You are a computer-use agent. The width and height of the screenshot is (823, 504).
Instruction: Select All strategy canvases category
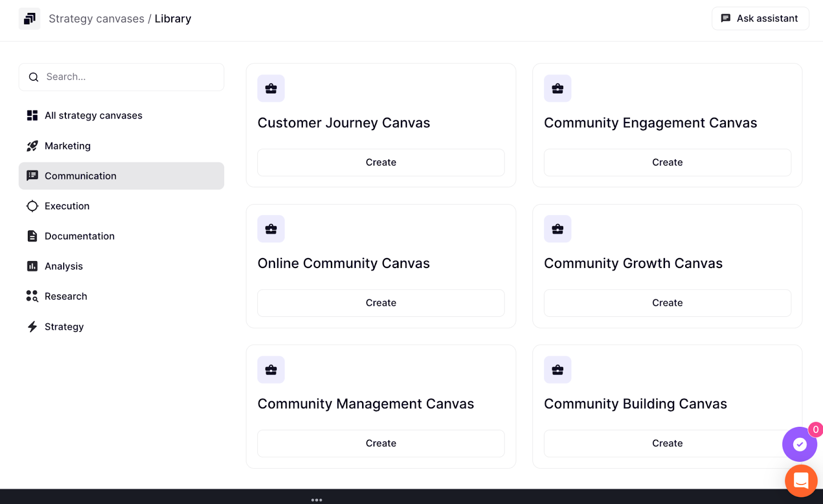click(93, 116)
